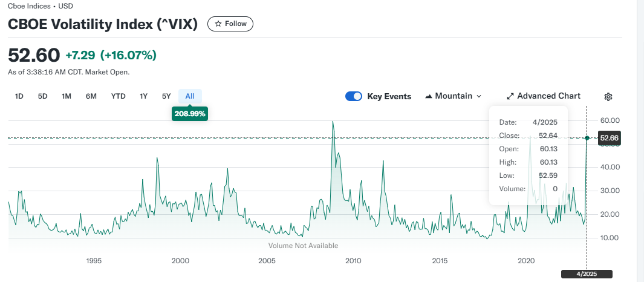The image size is (644, 282).
Task: Click the tooltip Date value 4/2025
Action: [x=546, y=122]
